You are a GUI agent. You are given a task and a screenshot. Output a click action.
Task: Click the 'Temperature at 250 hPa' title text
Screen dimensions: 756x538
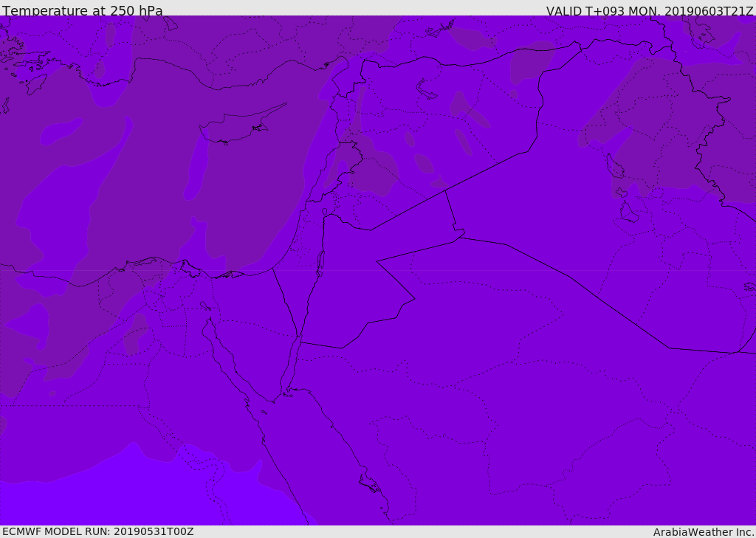(x=83, y=10)
